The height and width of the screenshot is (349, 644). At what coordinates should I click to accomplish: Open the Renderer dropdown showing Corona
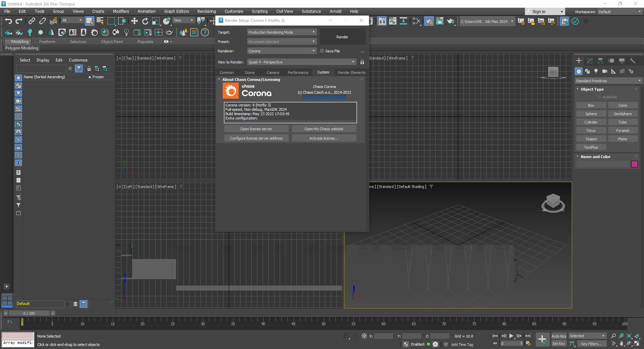click(282, 51)
